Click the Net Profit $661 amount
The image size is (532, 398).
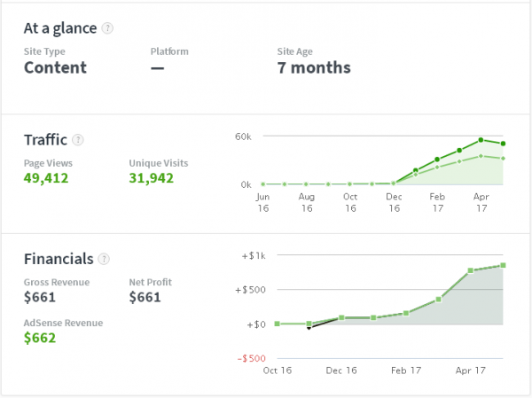(145, 297)
